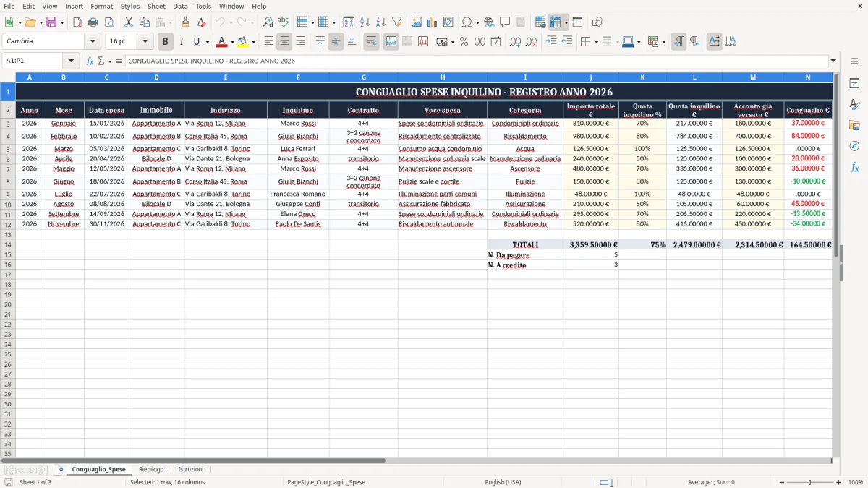Open the Function Wizard fx icon
This screenshot has height=488, width=868.
click(x=90, y=61)
